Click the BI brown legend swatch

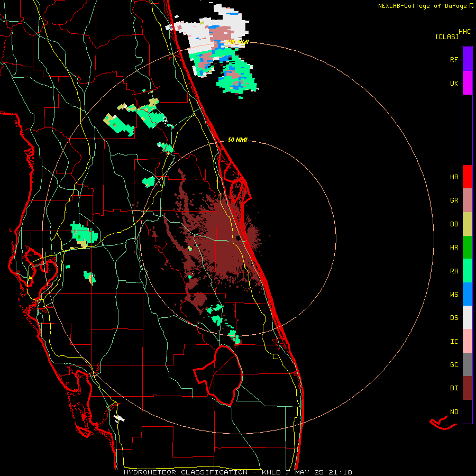pos(467,388)
